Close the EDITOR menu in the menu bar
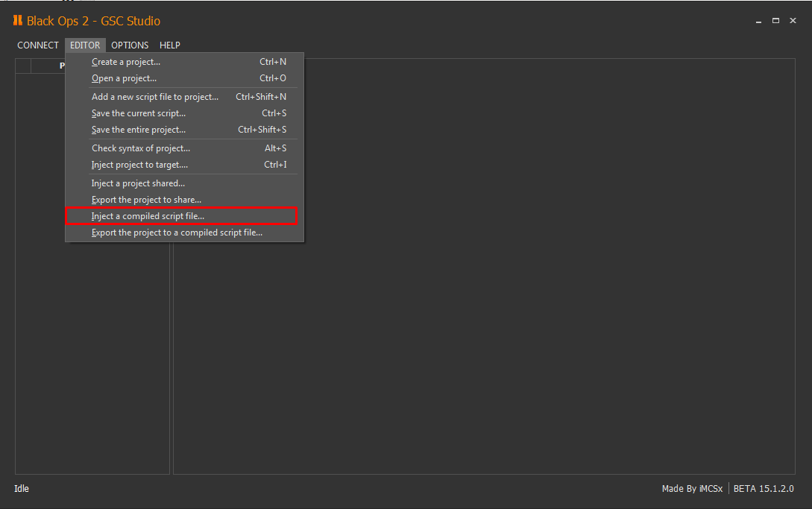The image size is (812, 509). click(85, 45)
